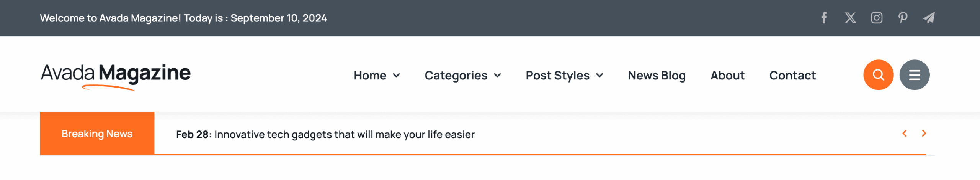
Task: Open the gray hamburger menu button
Action: [915, 75]
